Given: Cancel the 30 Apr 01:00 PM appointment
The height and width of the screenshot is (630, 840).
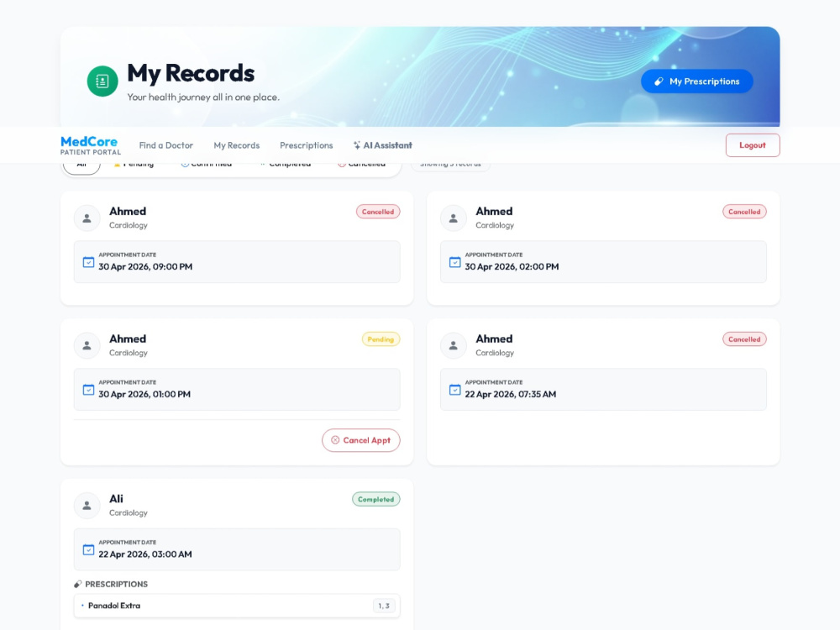Looking at the screenshot, I should (360, 440).
